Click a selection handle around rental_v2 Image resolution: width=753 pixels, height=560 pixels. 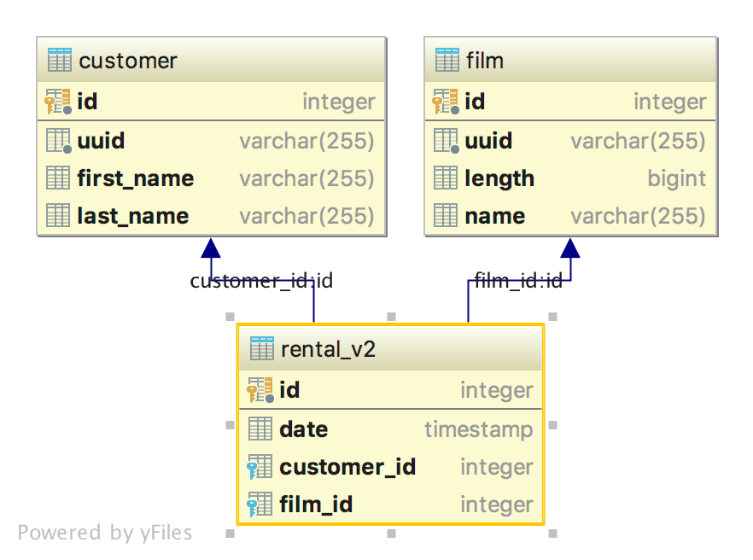[230, 316]
